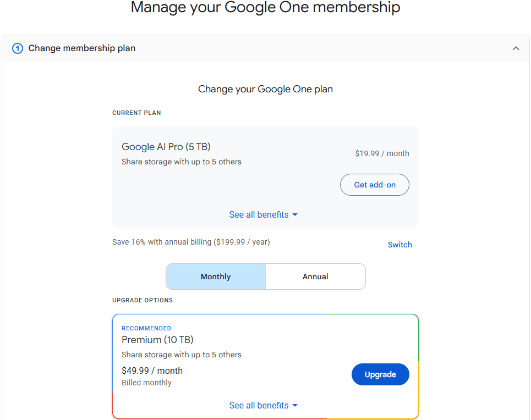Click the $19.99 / month price text
The height and width of the screenshot is (420, 531).
382,153
